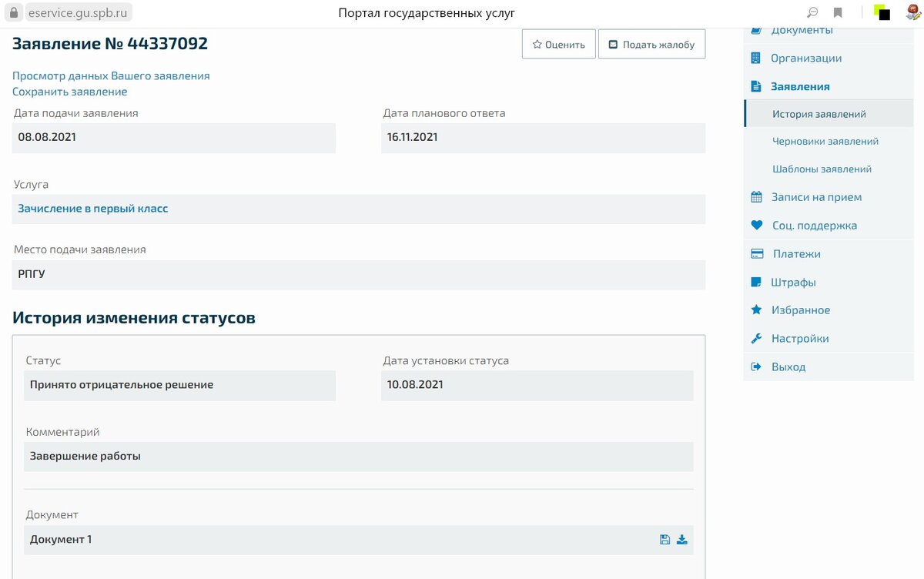Image resolution: width=924 pixels, height=579 pixels.
Task: Click the calendar icon for Записи на прием
Action: point(756,197)
